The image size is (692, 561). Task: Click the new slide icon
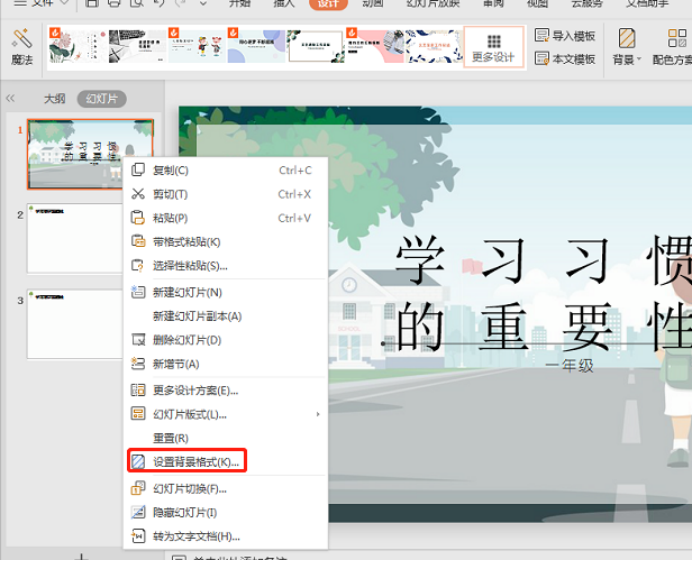[138, 292]
